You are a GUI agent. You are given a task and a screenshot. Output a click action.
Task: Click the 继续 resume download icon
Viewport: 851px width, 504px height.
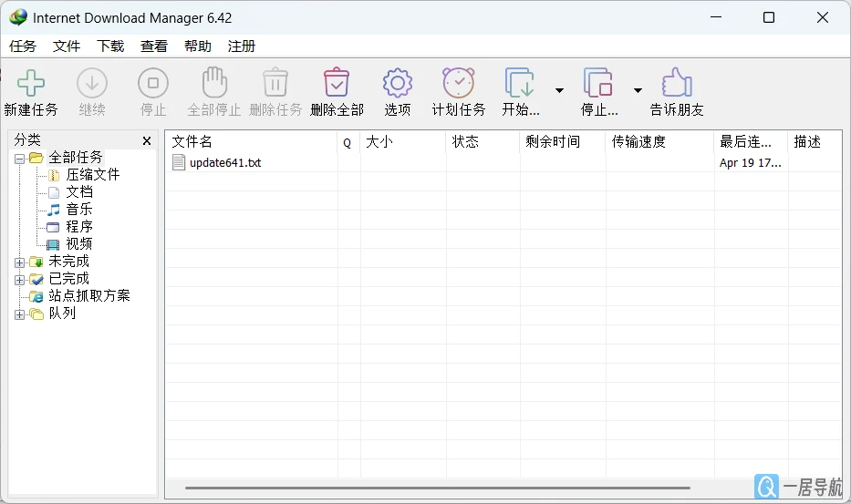coord(92,83)
